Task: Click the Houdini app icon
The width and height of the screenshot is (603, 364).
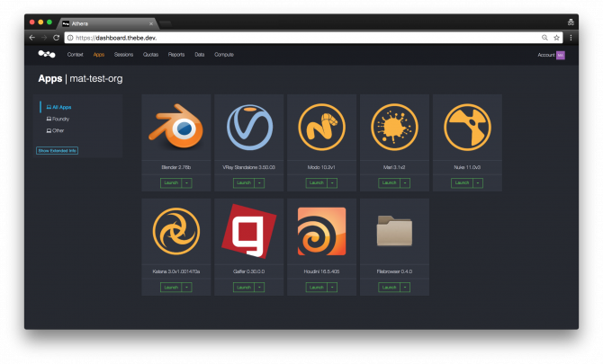Action: (322, 232)
